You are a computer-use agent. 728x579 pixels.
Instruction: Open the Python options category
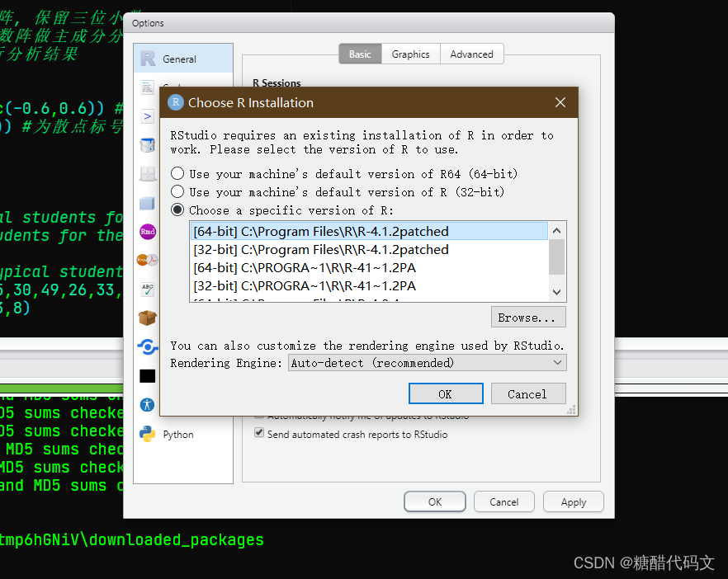183,434
